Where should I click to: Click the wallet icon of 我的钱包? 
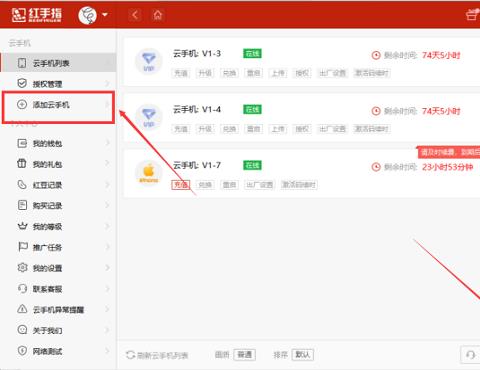(22, 143)
